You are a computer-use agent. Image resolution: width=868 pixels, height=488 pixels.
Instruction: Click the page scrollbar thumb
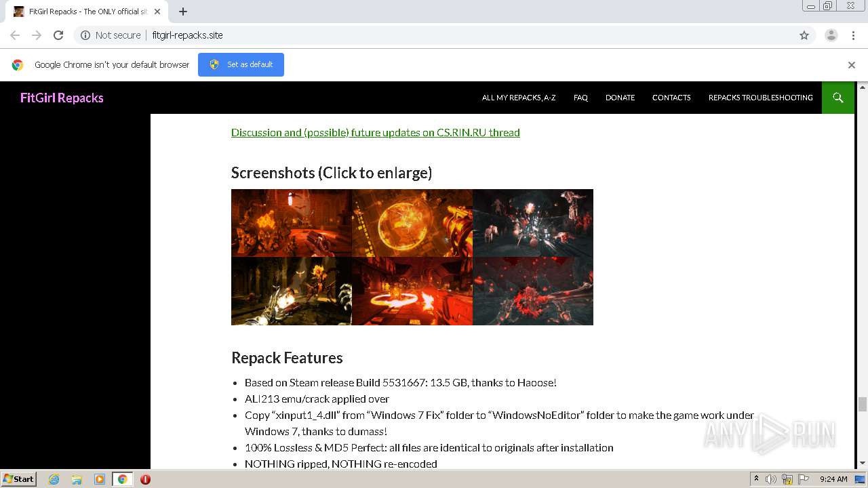tap(863, 404)
